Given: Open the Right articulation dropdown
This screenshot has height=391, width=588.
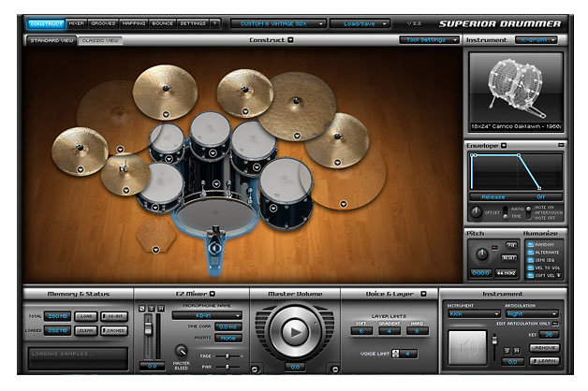Looking at the screenshot, I should (532, 314).
